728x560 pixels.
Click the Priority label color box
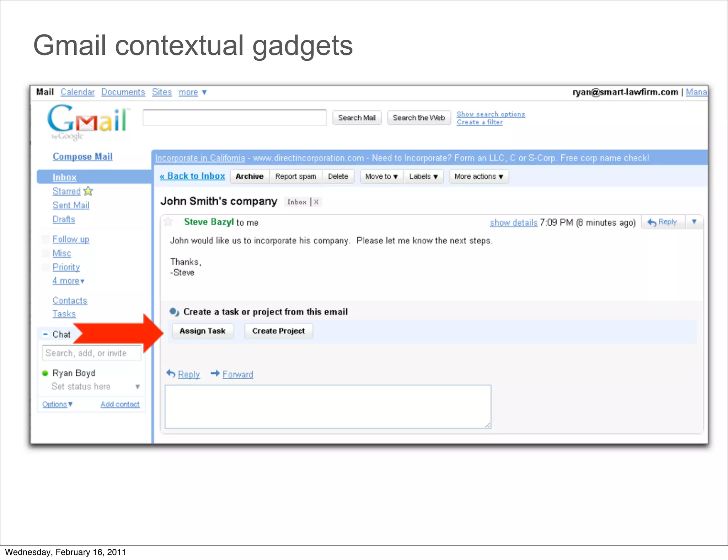(45, 267)
